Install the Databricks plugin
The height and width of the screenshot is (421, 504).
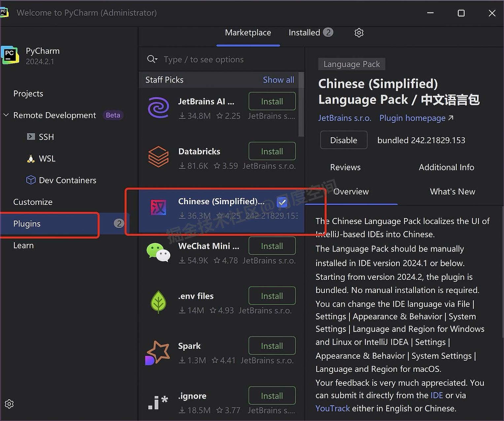pos(272,151)
